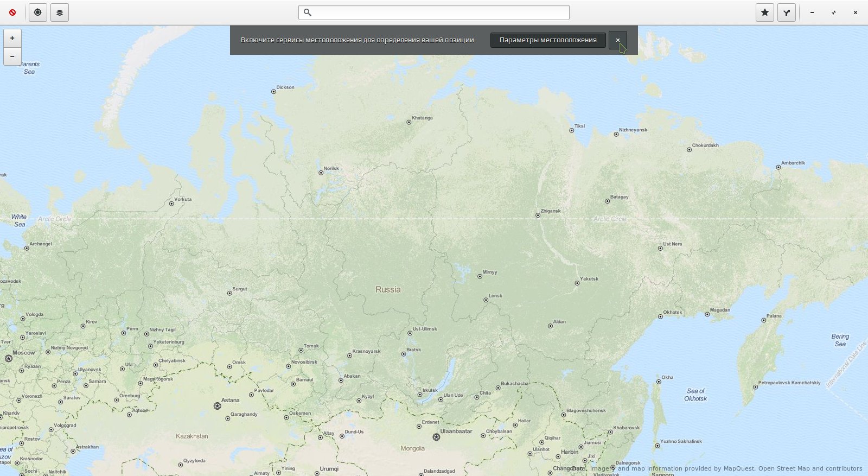Click the Chita city label
The width and height of the screenshot is (868, 476).
[485, 394]
